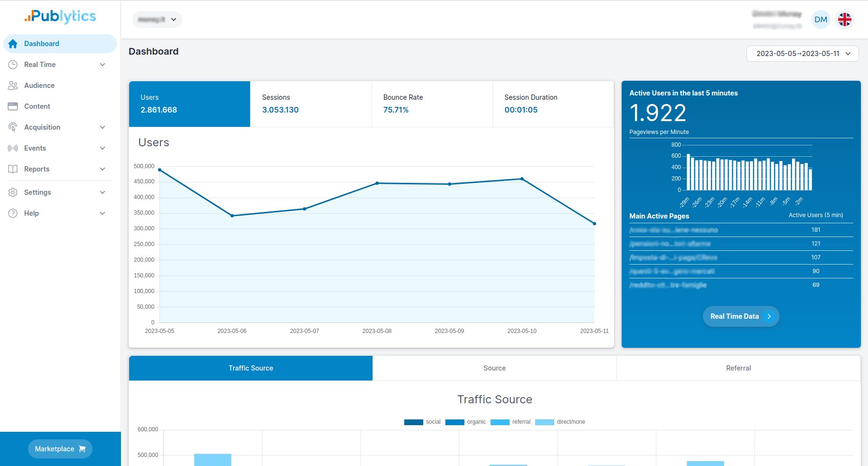Click the Events broadcast icon
This screenshot has width=868, height=466.
[x=12, y=148]
